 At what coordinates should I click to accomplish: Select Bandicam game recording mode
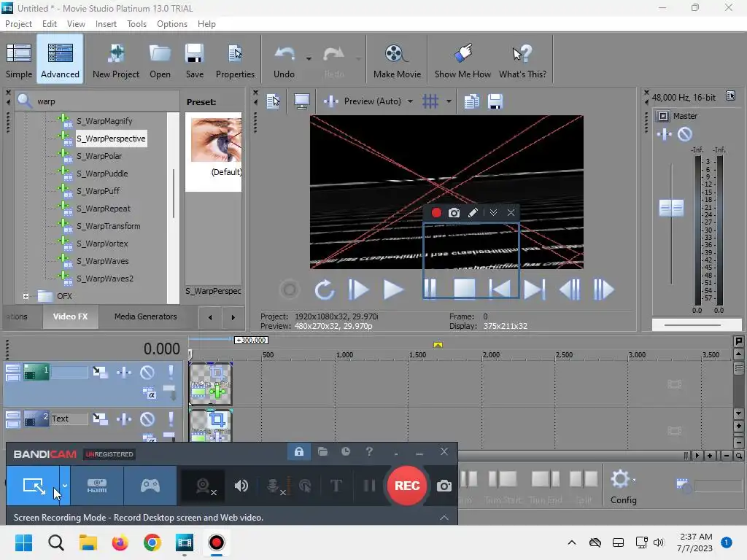click(x=150, y=486)
